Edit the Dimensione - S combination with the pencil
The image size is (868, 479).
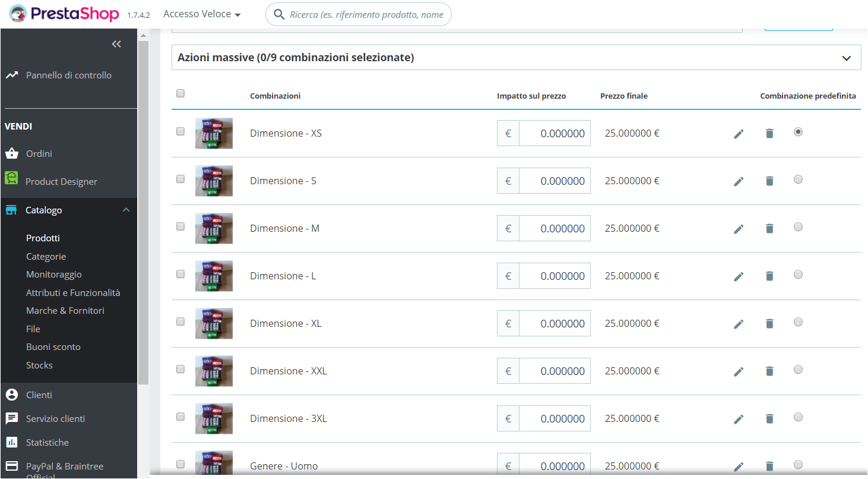click(x=739, y=181)
